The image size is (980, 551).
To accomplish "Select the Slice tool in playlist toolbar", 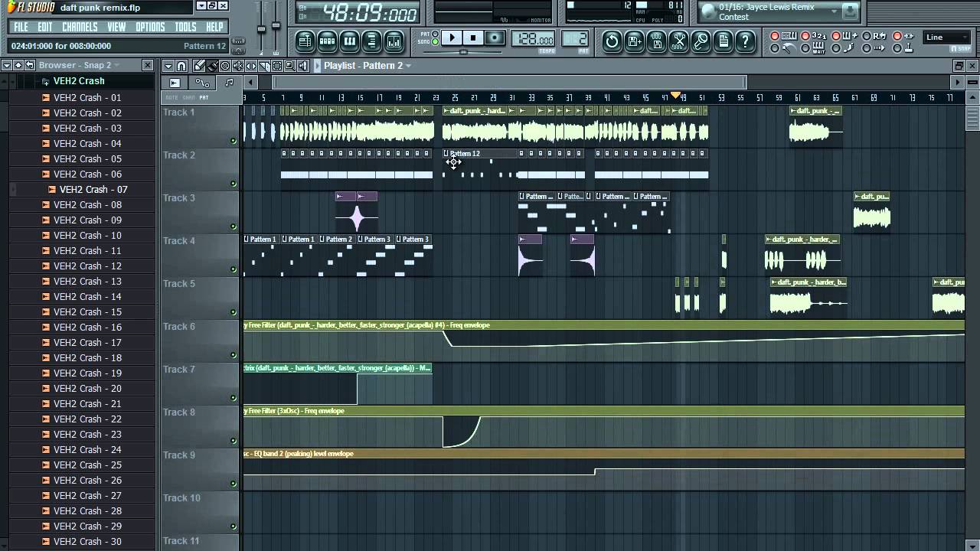I will coord(264,66).
